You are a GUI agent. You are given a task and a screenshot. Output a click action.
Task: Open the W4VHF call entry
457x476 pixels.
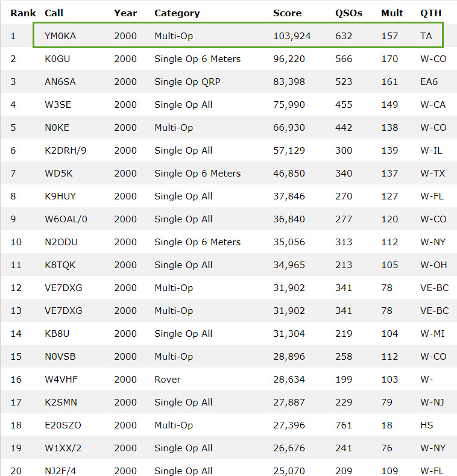click(x=61, y=380)
